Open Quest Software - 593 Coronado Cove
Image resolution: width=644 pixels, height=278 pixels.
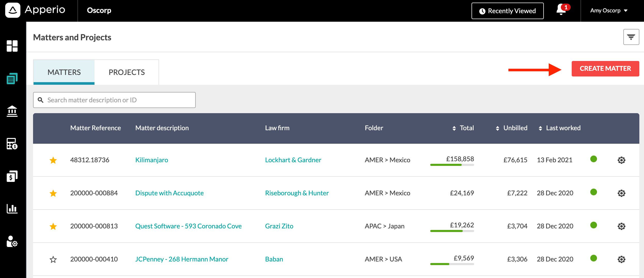click(189, 226)
